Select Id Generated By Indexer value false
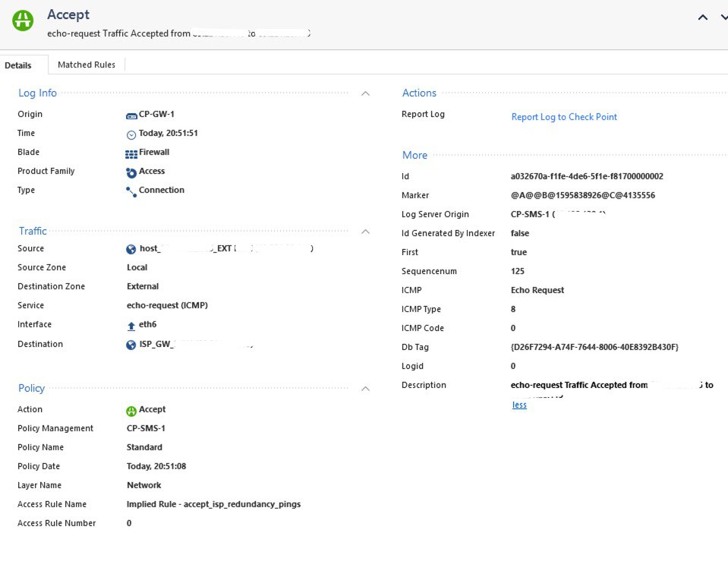 tap(520, 234)
